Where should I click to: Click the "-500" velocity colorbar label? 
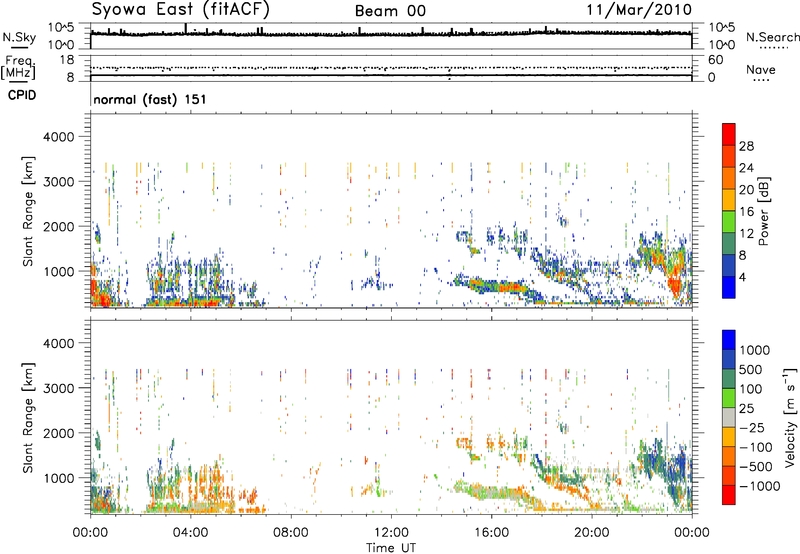(x=756, y=466)
